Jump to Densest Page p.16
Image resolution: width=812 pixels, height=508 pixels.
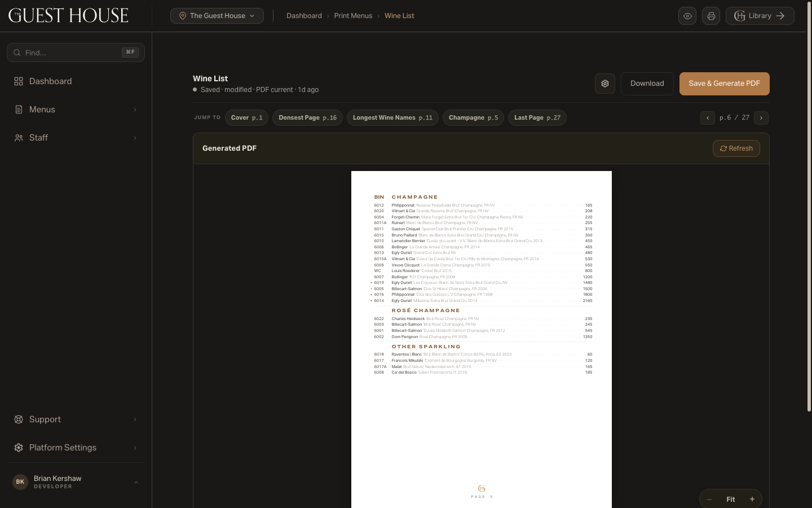tap(307, 117)
